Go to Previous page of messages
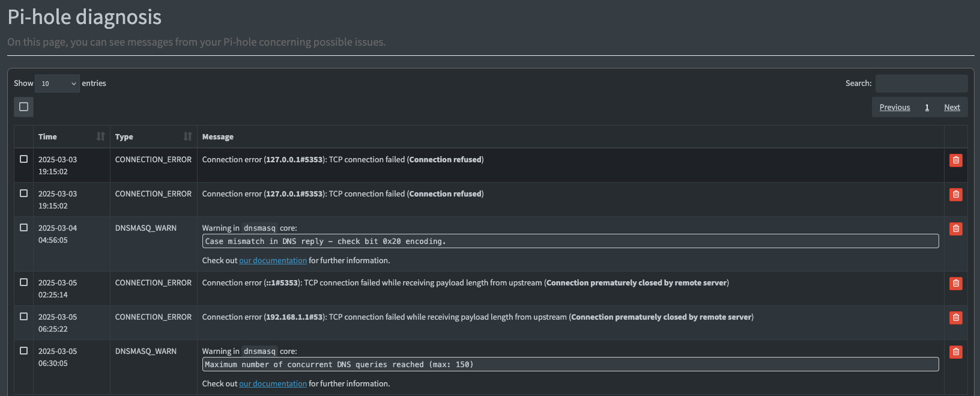980x396 pixels. [894, 107]
